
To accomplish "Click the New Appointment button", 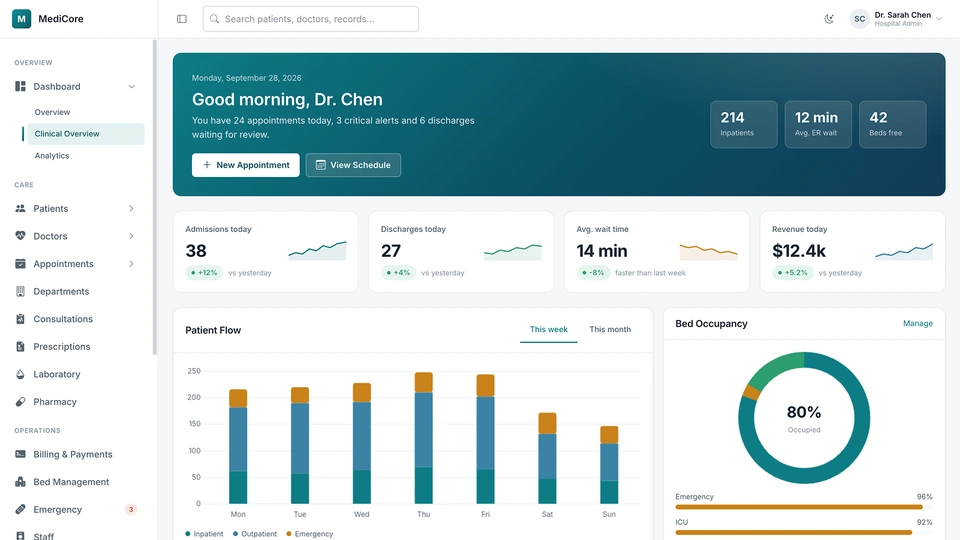I will 246,165.
